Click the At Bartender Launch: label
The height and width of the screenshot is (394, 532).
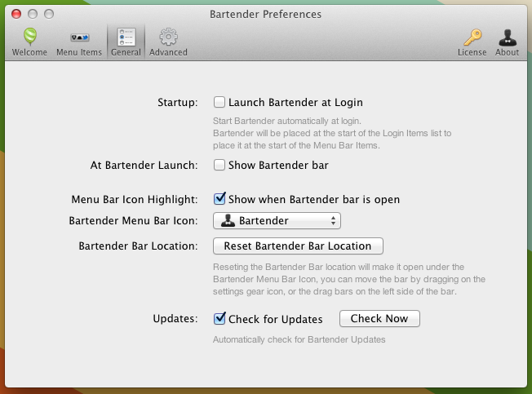[x=144, y=165]
